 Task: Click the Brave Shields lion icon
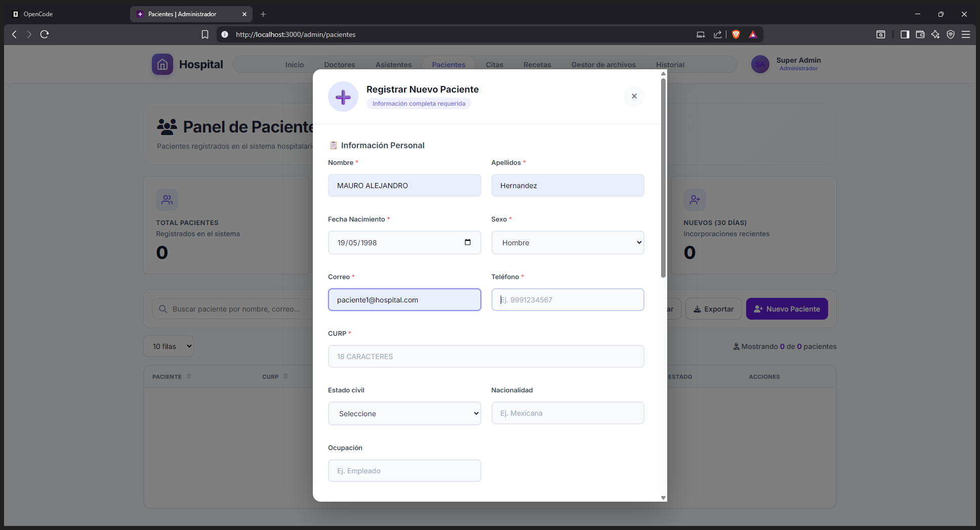pos(736,34)
